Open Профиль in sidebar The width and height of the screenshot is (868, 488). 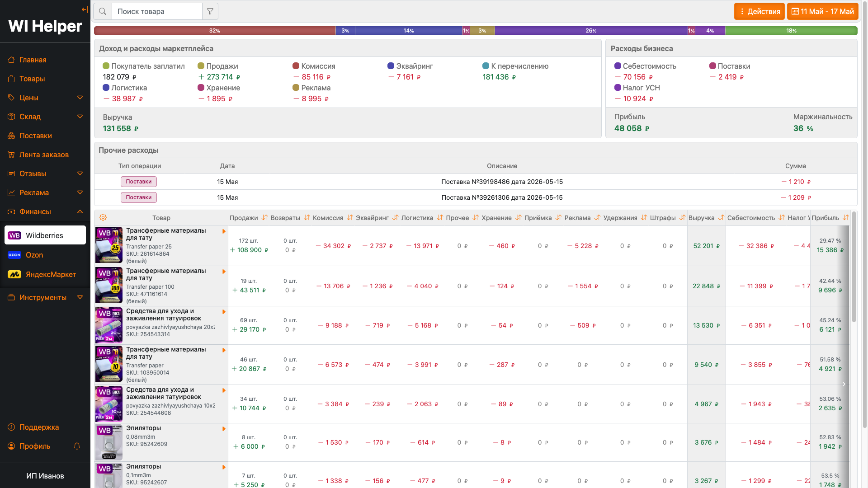[35, 446]
